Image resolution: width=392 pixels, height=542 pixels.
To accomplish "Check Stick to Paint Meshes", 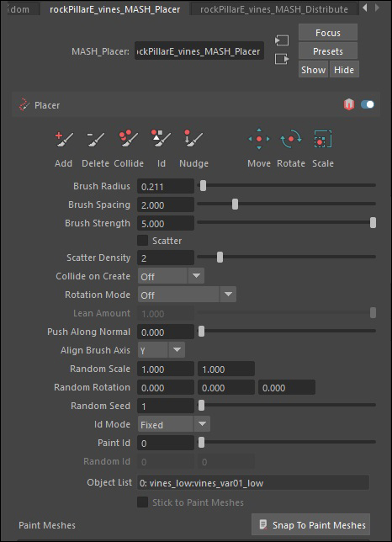I will point(143,502).
